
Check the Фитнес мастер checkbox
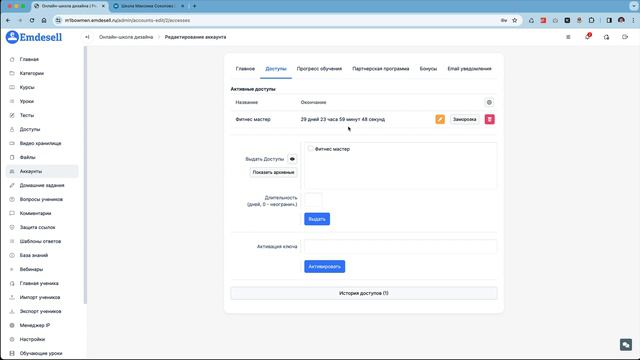pyautogui.click(x=311, y=149)
